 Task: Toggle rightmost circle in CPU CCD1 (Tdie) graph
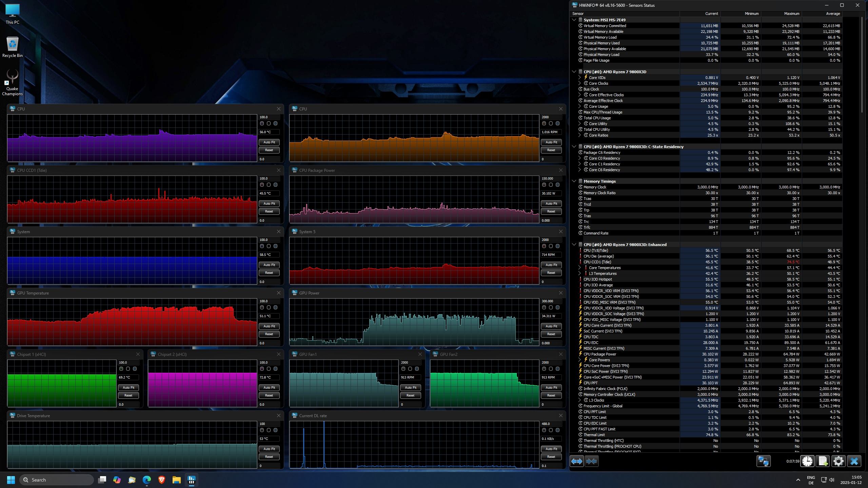(x=275, y=185)
